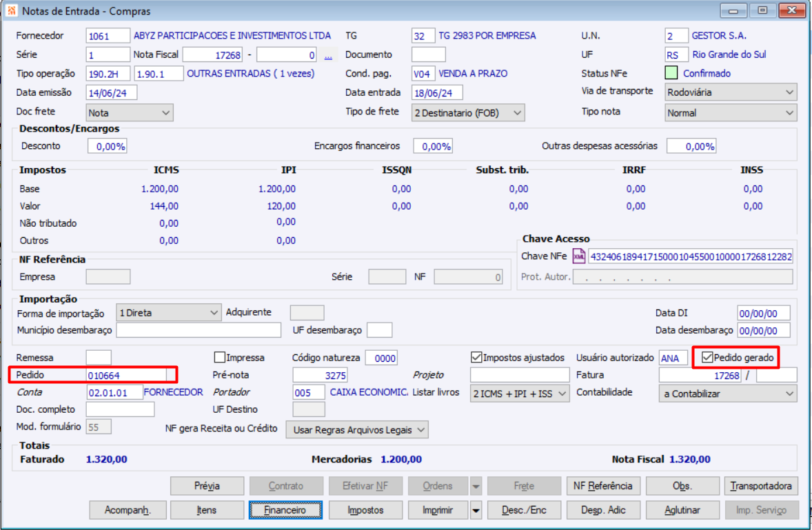Click the Usuário autorizado field ANA
The image size is (812, 530).
[673, 358]
